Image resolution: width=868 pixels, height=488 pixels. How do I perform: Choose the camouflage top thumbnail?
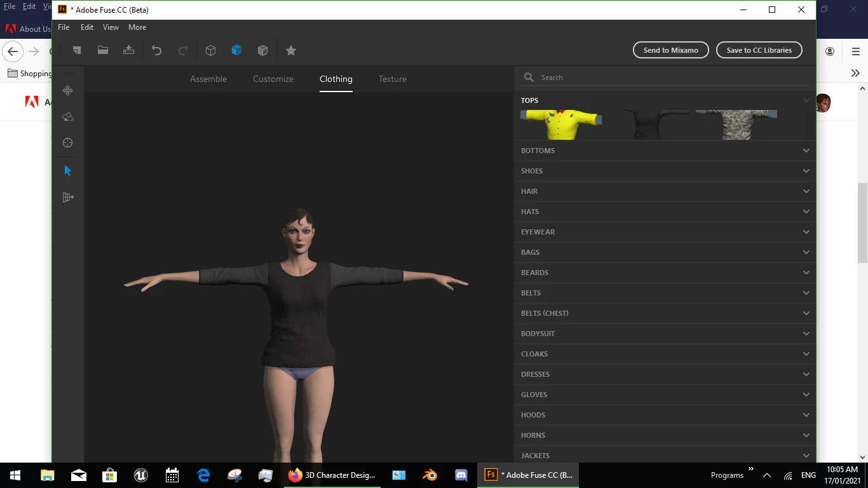pyautogui.click(x=736, y=125)
